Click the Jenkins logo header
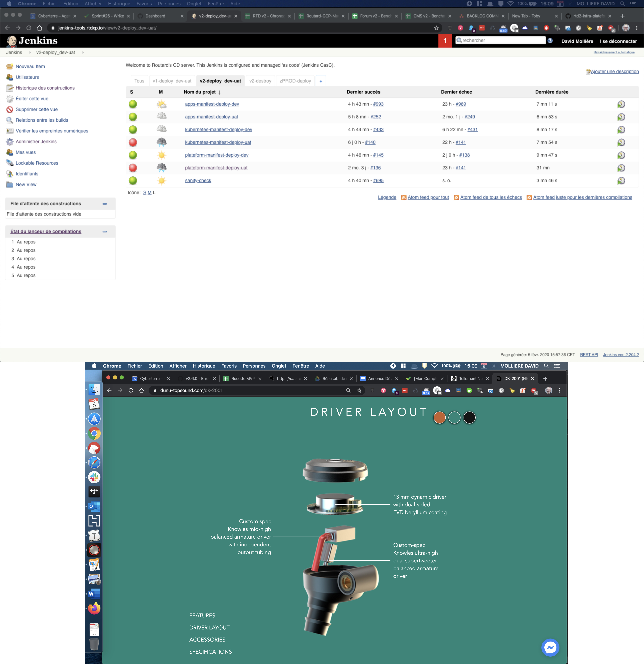This screenshot has height=664, width=644. (32, 41)
